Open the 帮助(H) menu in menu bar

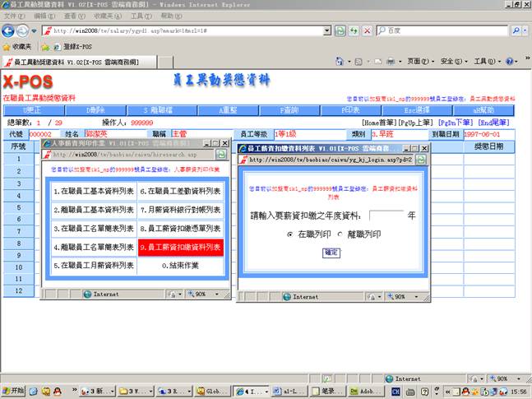[x=172, y=16]
